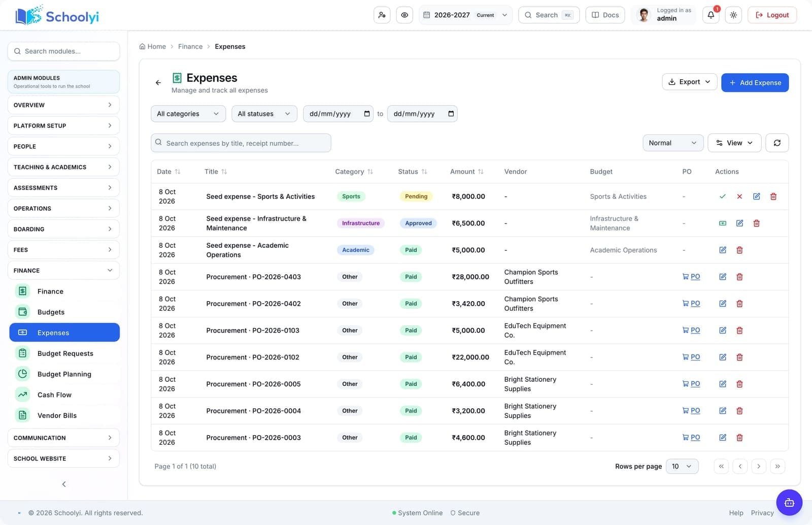The height and width of the screenshot is (525, 812).
Task: Open Cash Flow in the sidebar
Action: pyautogui.click(x=64, y=395)
